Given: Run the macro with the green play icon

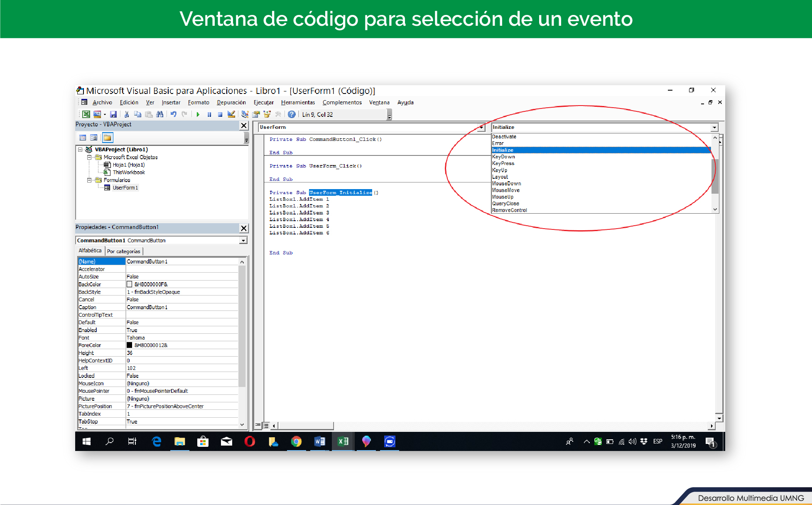Looking at the screenshot, I should (x=198, y=114).
